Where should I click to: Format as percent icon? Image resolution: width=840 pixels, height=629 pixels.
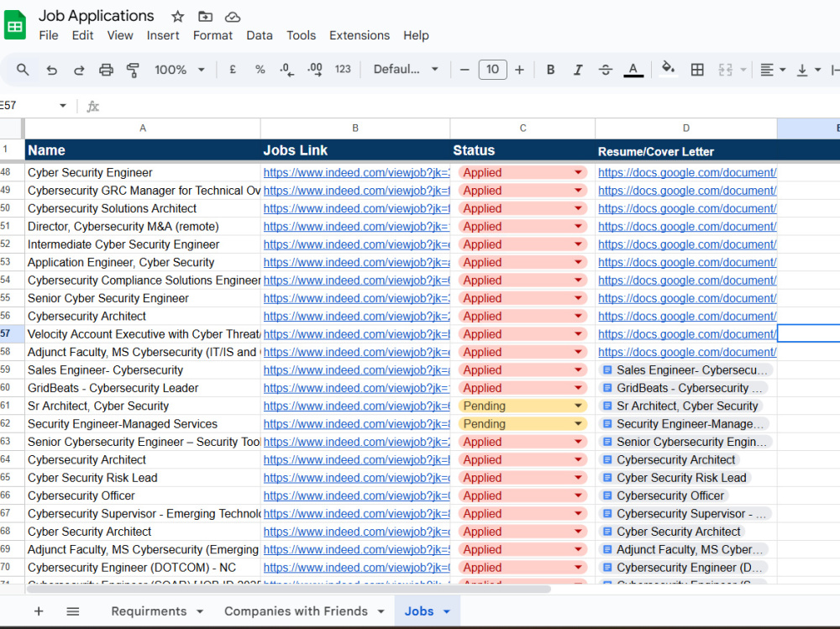point(260,70)
